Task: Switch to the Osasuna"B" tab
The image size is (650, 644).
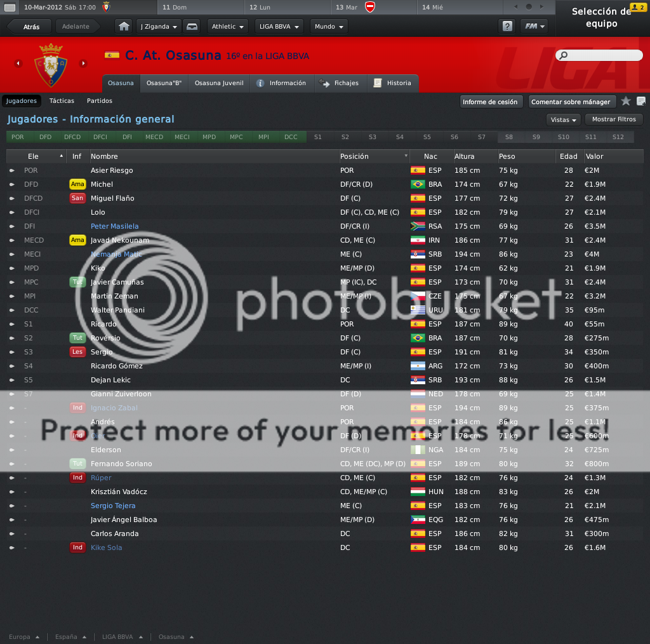Action: pyautogui.click(x=164, y=83)
